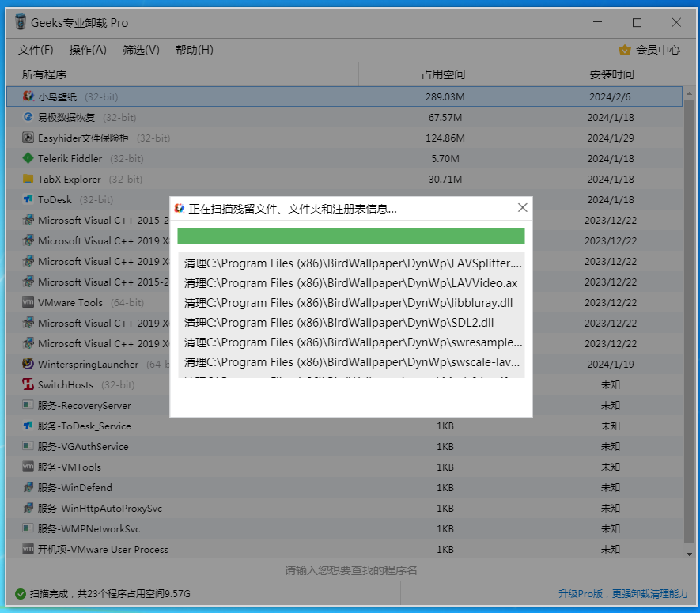
Task: Sort by 安装时间 column header
Action: 611,74
